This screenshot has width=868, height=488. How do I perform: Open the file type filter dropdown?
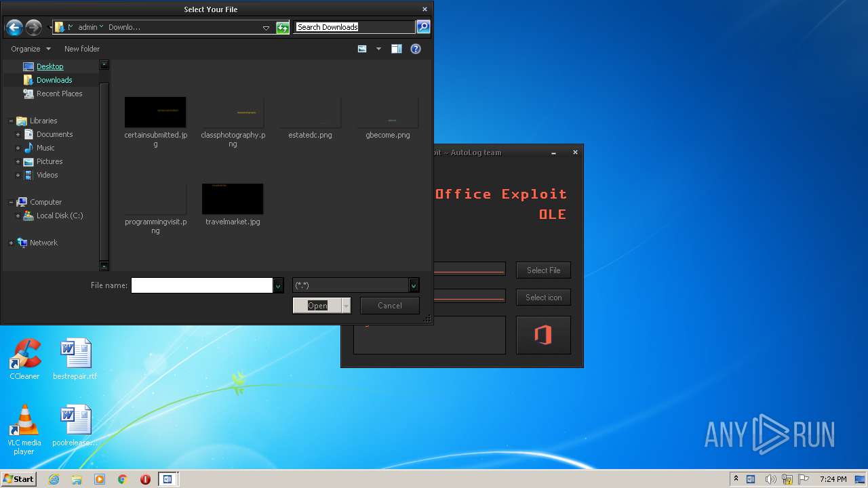pyautogui.click(x=414, y=285)
